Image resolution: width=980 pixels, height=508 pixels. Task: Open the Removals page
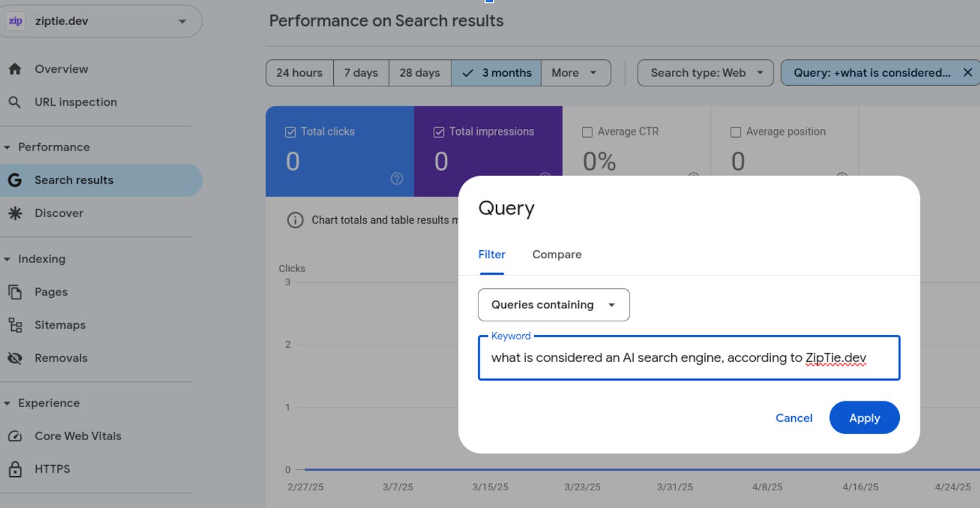pyautogui.click(x=61, y=358)
